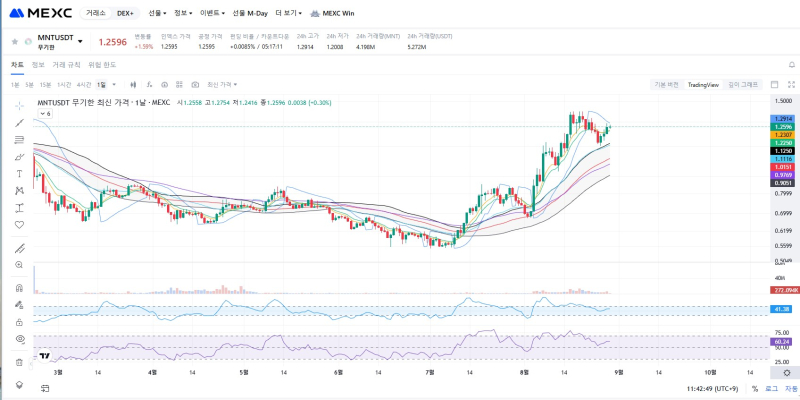Click the info circle icon in toolbar
The height and width of the screenshot is (400, 800).
[x=164, y=85]
